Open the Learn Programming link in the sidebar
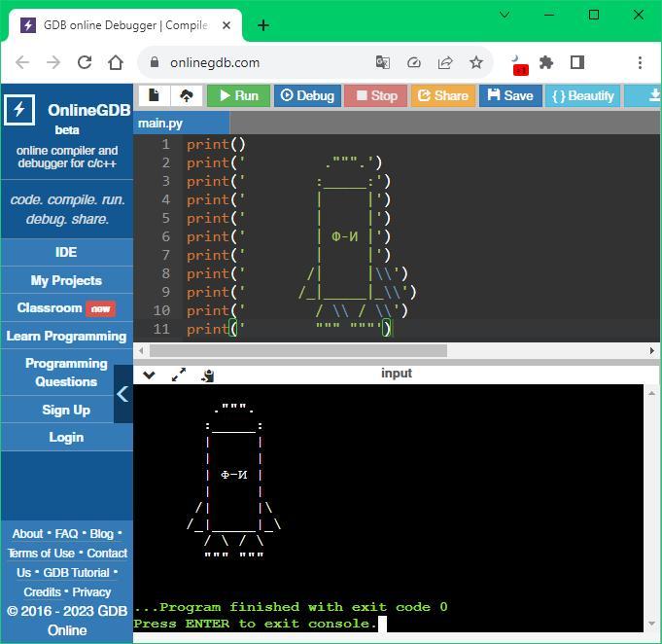This screenshot has height=644, width=662. tap(66, 336)
